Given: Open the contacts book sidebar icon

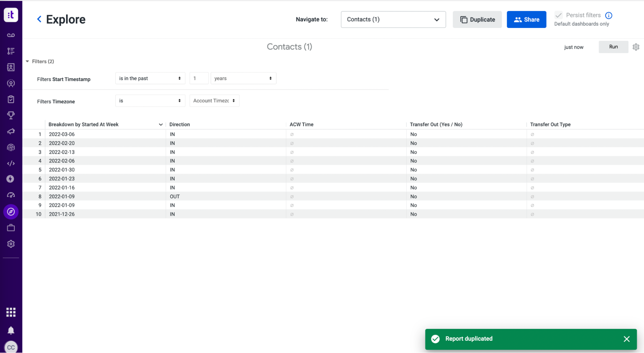Looking at the screenshot, I should [11, 67].
